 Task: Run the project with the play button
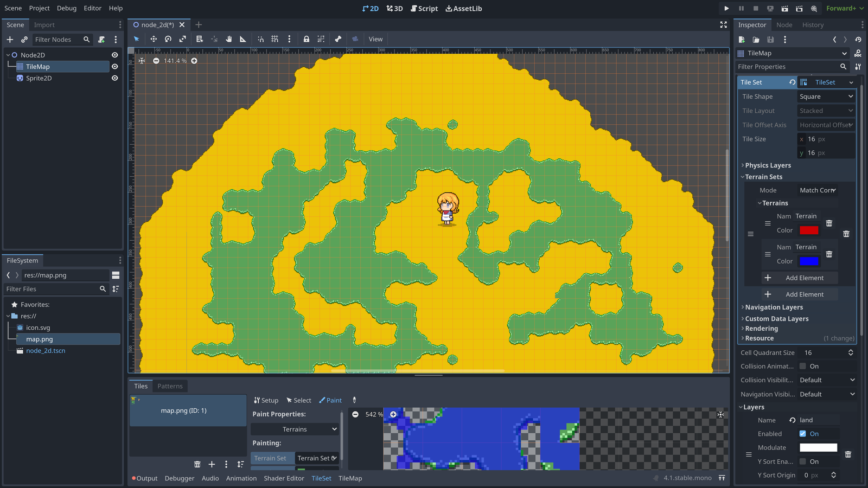click(726, 8)
